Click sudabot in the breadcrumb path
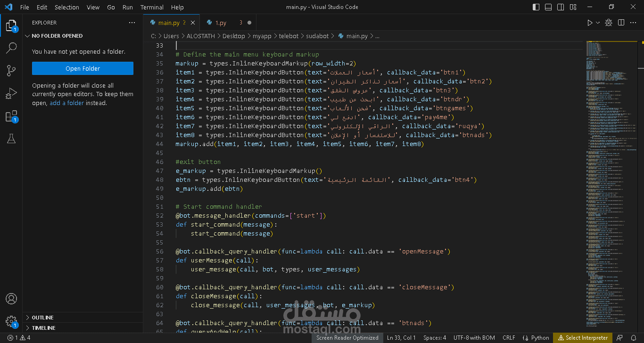 (x=317, y=36)
